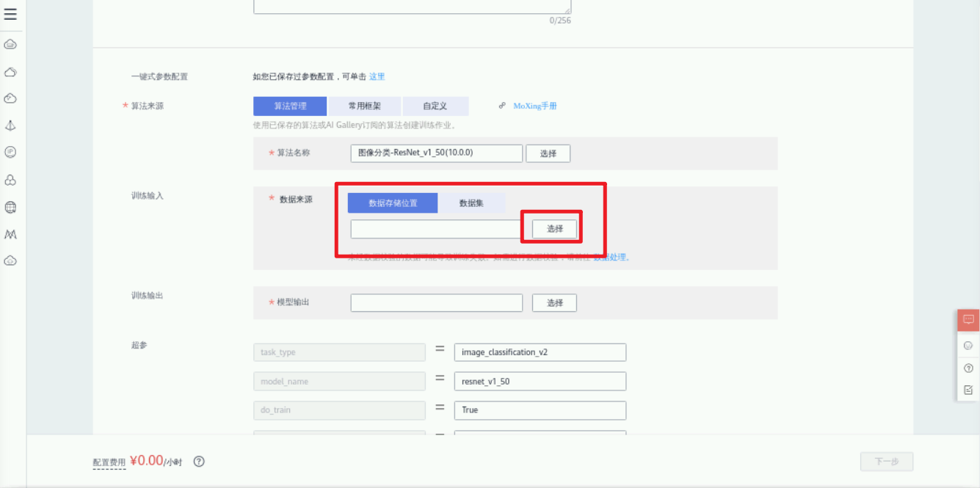Screen dimensions: 980x488
Task: Open the red chat message widget
Action: [x=968, y=320]
